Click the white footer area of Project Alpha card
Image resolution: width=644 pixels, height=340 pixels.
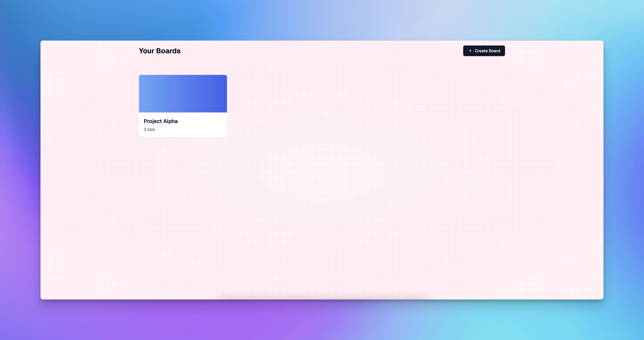click(x=200, y=125)
